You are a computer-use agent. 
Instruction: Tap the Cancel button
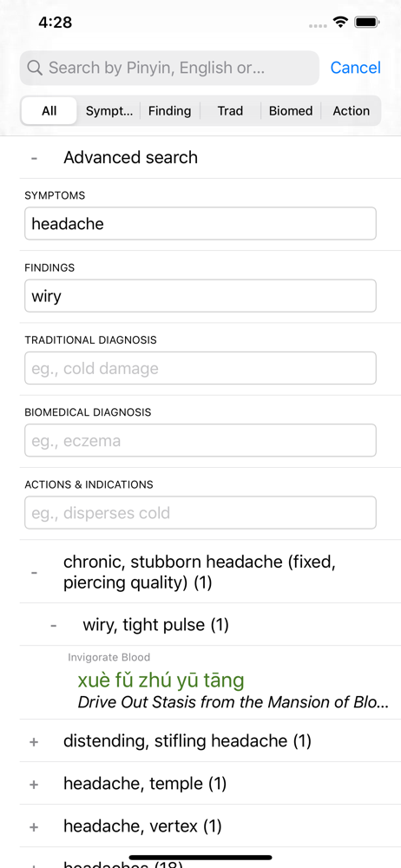(x=356, y=68)
